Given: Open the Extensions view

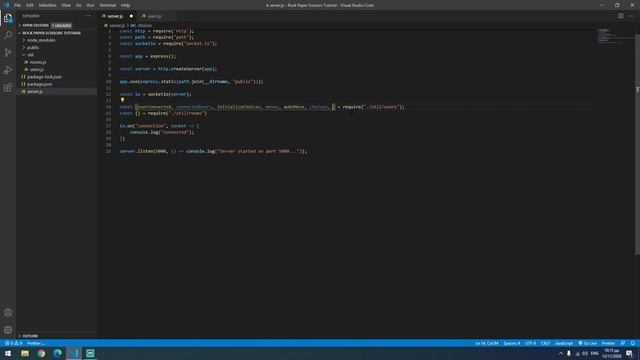Looking at the screenshot, I should 8,88.
